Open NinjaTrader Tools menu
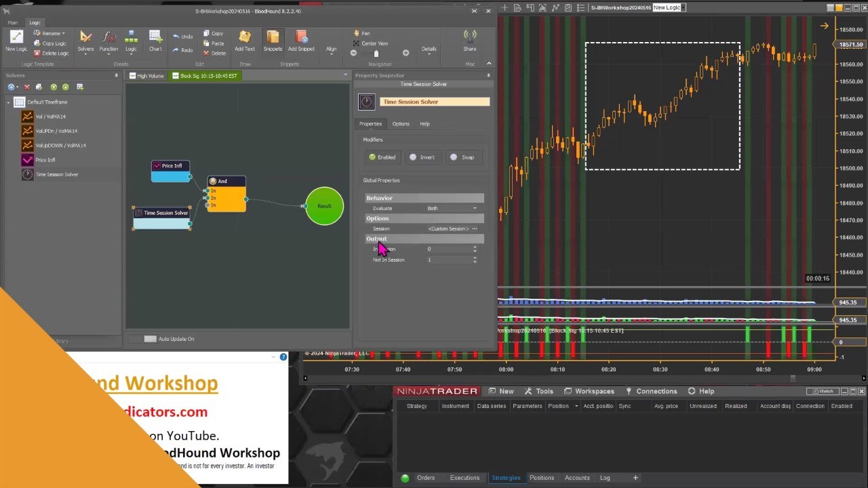 tap(540, 391)
